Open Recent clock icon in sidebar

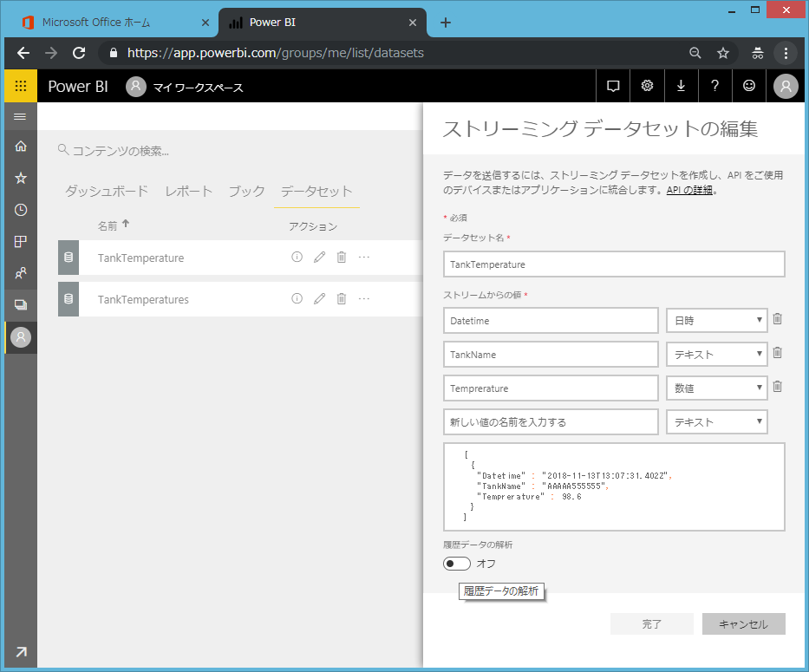[x=21, y=210]
